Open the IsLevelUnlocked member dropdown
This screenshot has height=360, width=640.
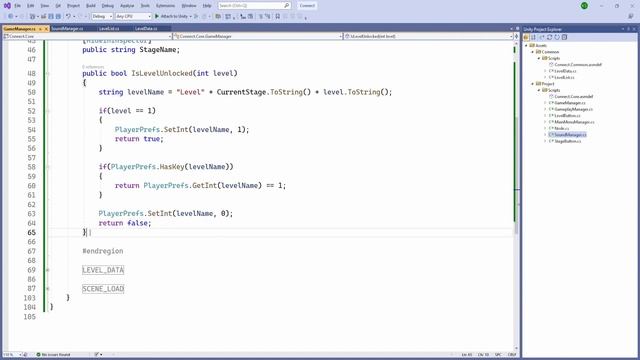428,36
